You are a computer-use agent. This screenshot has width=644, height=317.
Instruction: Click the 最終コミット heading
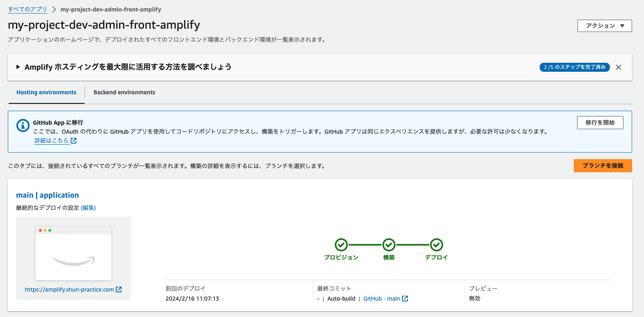[335, 289]
